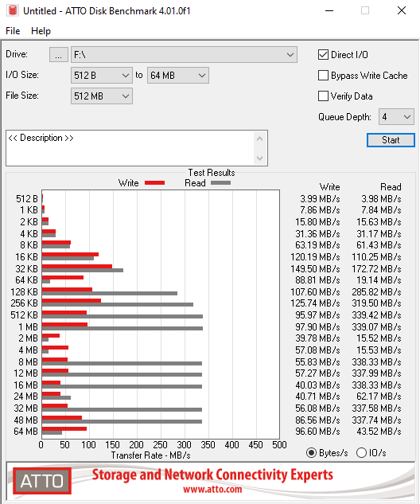Close the ATTO Disk Benchmark window
Screen dimensions: 420x504
point(402,10)
